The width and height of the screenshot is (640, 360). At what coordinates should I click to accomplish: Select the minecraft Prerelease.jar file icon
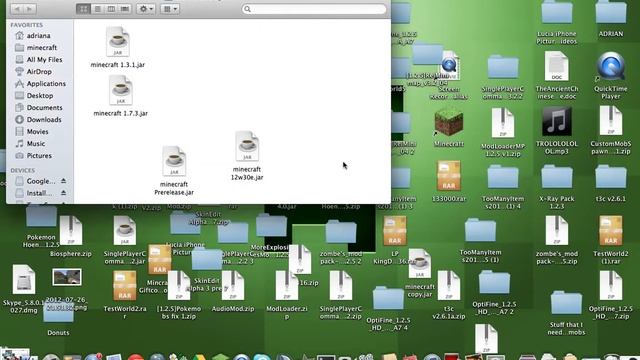coord(174,161)
